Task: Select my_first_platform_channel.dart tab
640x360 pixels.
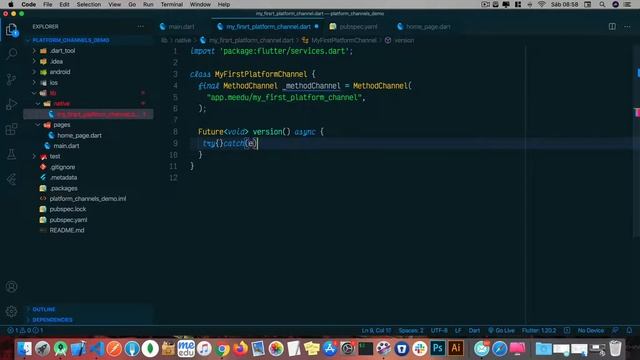Action: pos(268,27)
